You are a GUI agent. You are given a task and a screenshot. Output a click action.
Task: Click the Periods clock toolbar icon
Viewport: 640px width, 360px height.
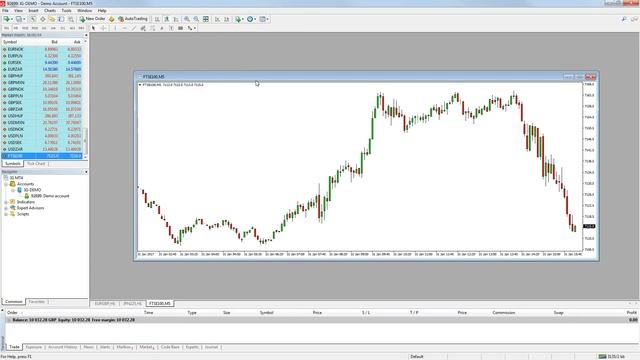[x=250, y=19]
